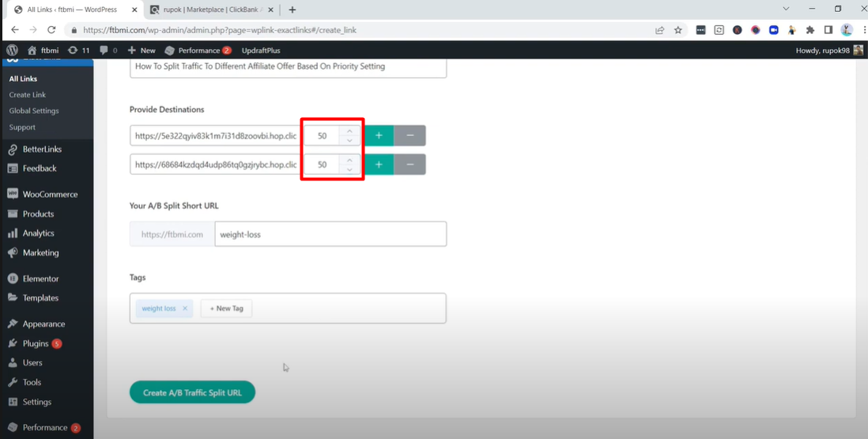This screenshot has width=868, height=439.
Task: Click the browser address bar URL
Action: point(220,30)
